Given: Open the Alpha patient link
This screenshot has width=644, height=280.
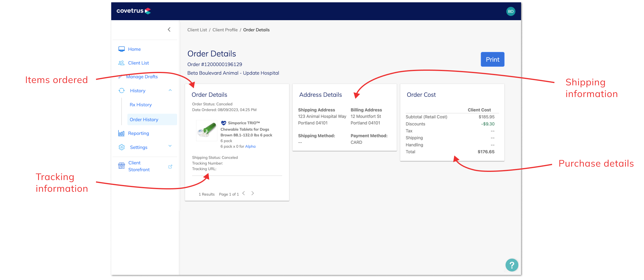Looking at the screenshot, I should (x=250, y=146).
